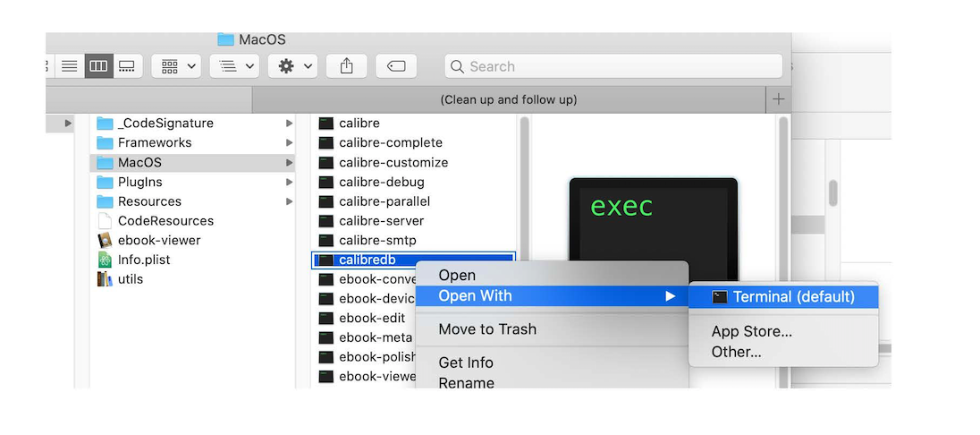Select calibre-complete file
The width and height of the screenshot is (980, 435).
[414, 142]
